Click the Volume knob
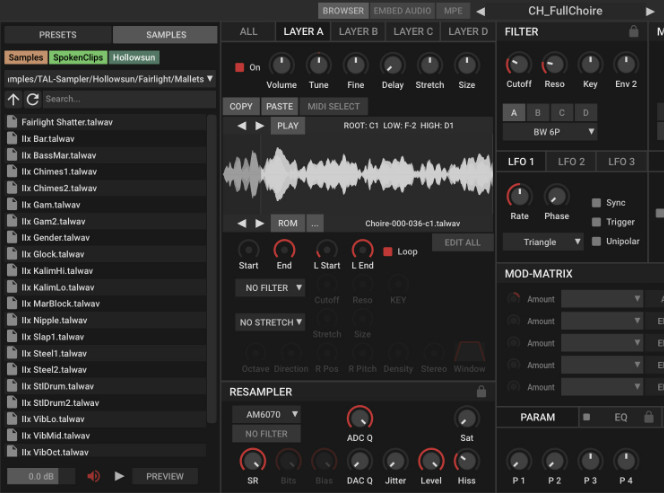Viewport: 664px width, 493px height. pyautogui.click(x=281, y=65)
